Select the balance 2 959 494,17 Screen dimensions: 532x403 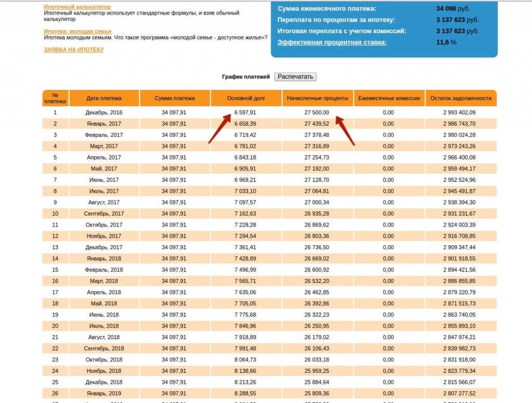(459, 169)
